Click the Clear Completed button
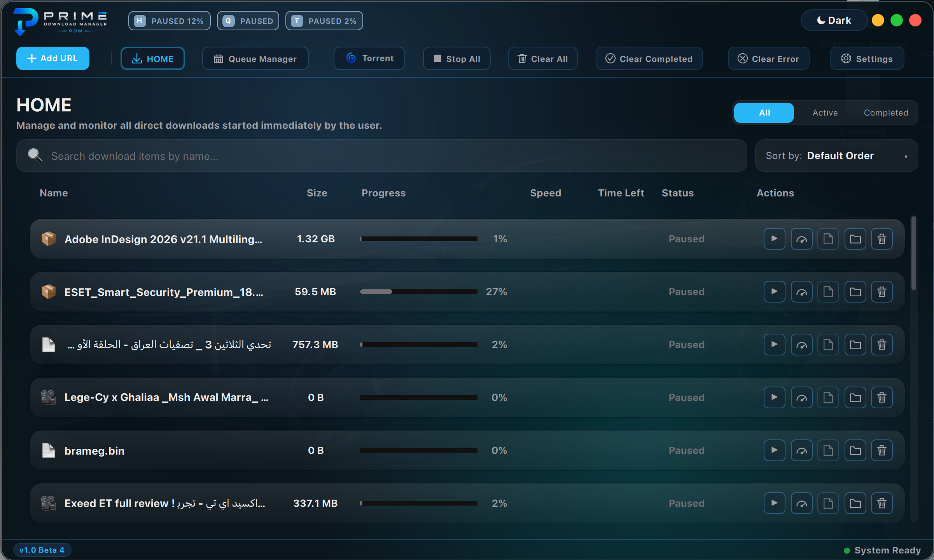Screen dimensions: 934x560 [x=649, y=58]
